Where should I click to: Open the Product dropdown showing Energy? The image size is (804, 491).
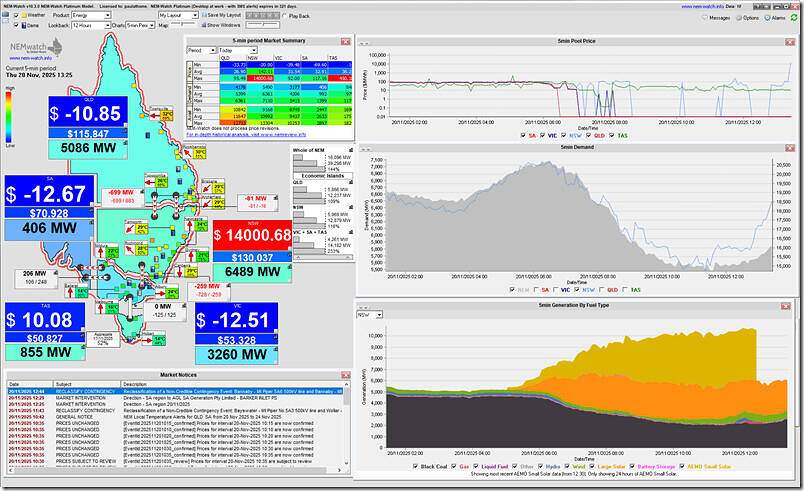tap(91, 15)
